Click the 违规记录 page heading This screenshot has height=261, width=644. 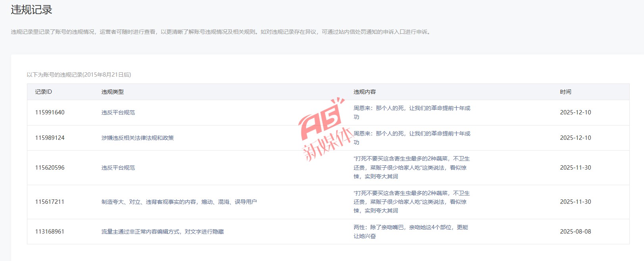(31, 10)
